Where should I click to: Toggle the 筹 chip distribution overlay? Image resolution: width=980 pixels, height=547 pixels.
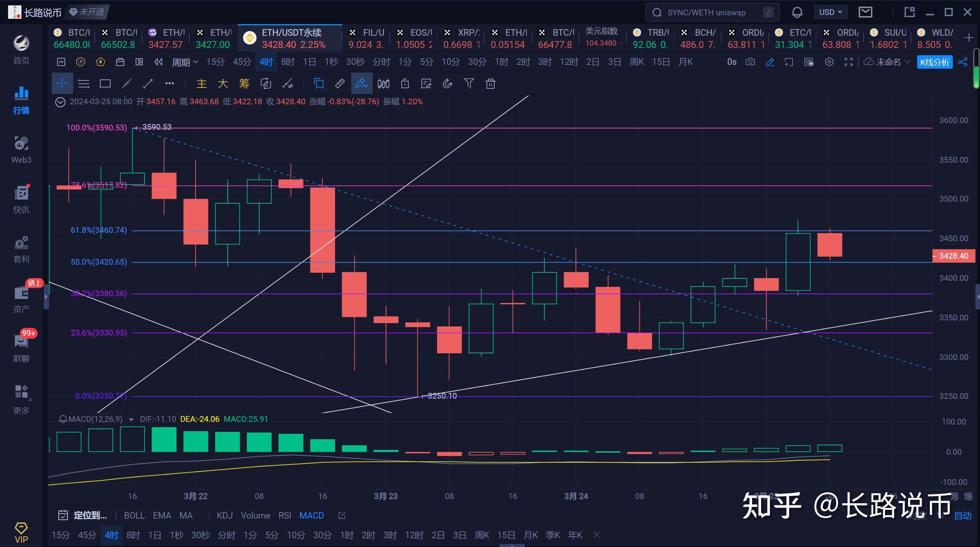[x=244, y=83]
